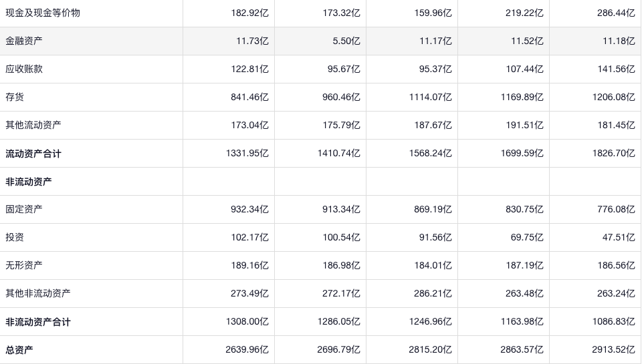The width and height of the screenshot is (642, 364).
Task: Click the 286.44亿 cash value cell
Action: tap(616, 13)
